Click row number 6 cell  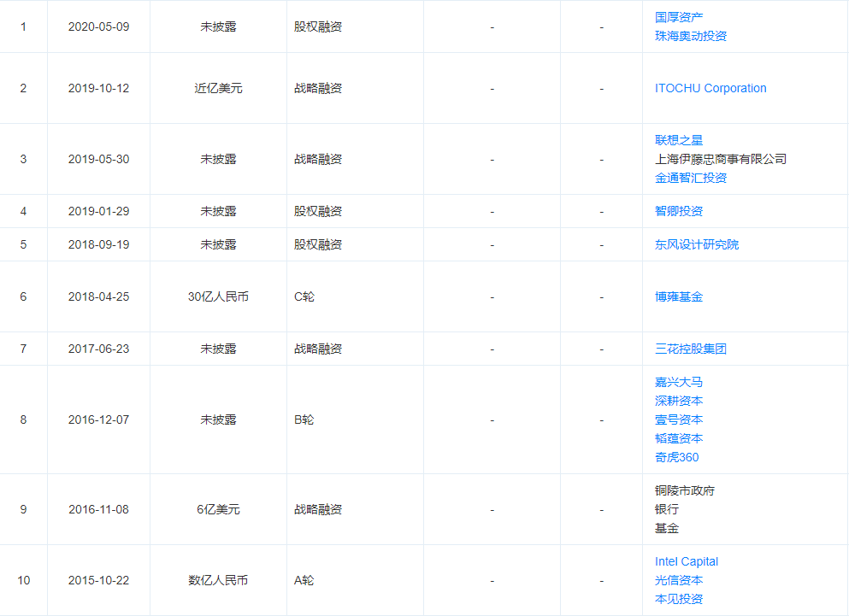[23, 296]
